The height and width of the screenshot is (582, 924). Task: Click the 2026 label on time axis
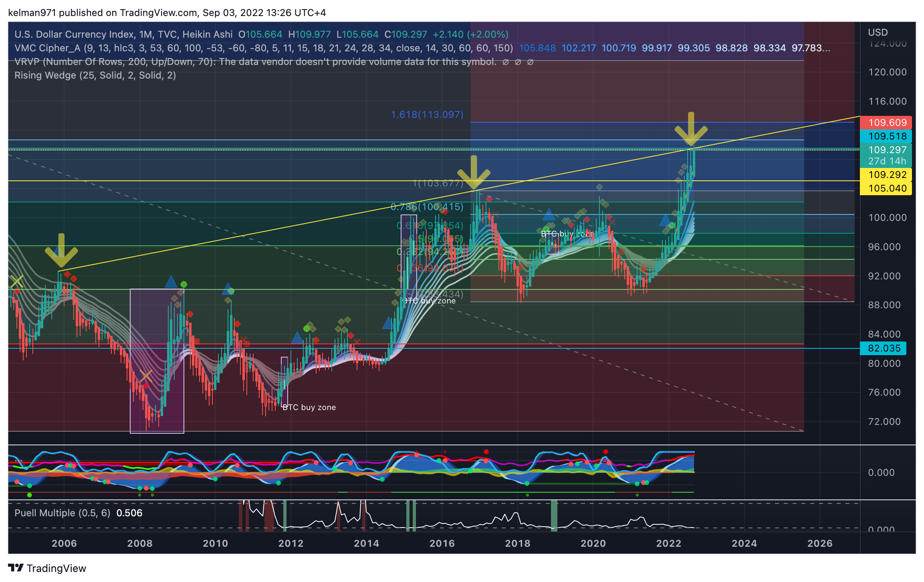[820, 544]
